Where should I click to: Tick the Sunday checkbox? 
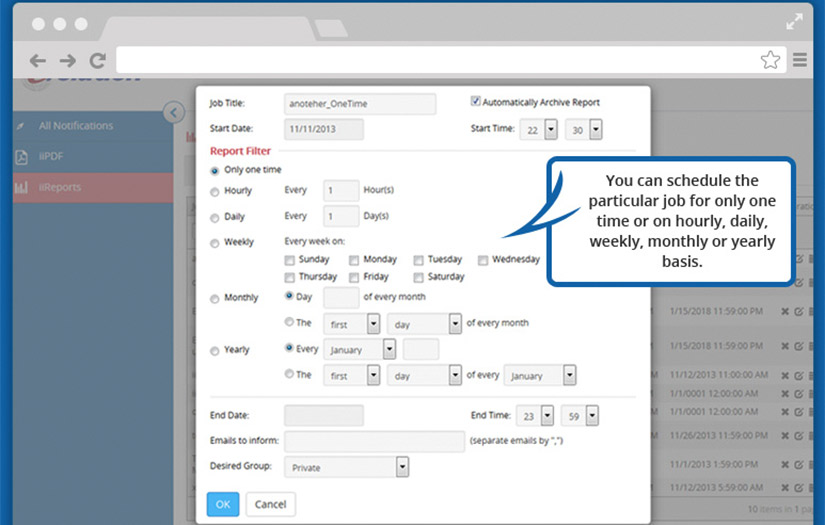(289, 260)
